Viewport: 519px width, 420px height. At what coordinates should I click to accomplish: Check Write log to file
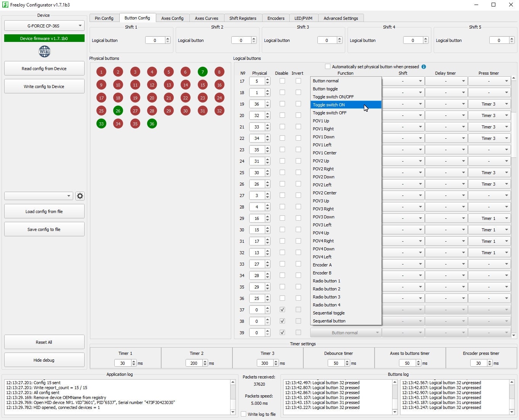[243, 414]
